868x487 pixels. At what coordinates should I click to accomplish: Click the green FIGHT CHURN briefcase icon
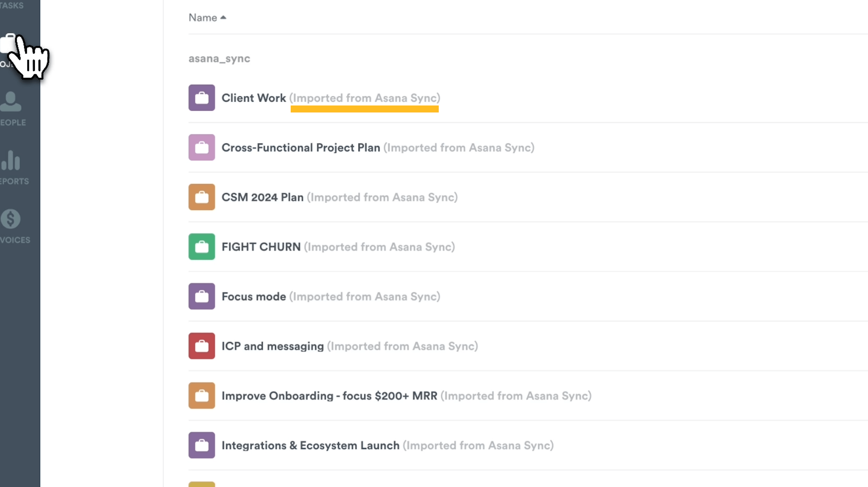(201, 246)
